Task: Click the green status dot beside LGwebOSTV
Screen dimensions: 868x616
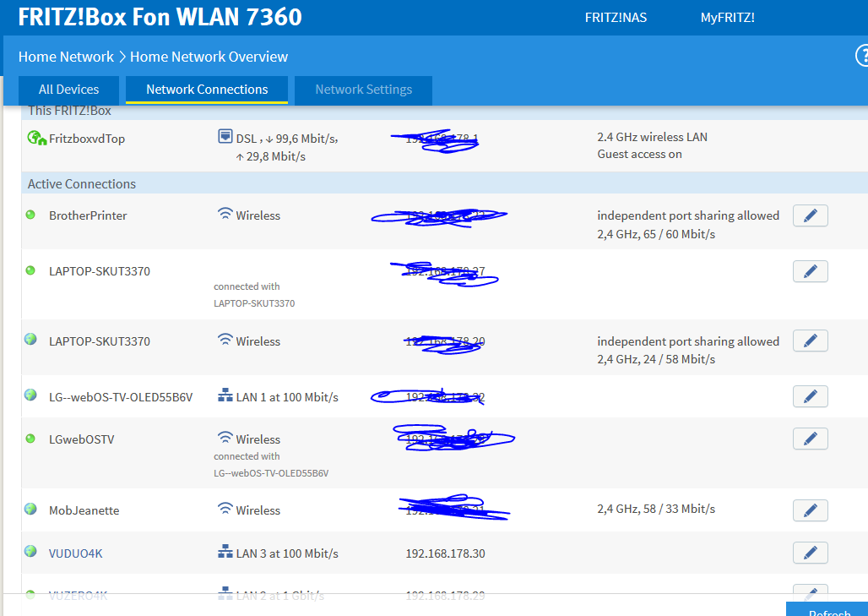Action: pos(30,439)
